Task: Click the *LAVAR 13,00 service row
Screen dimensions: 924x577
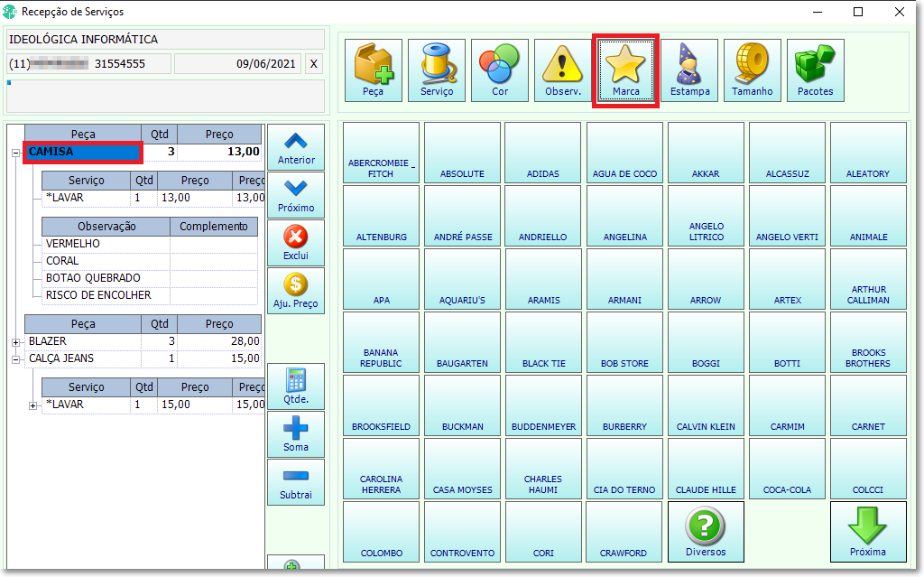Action: [153, 198]
